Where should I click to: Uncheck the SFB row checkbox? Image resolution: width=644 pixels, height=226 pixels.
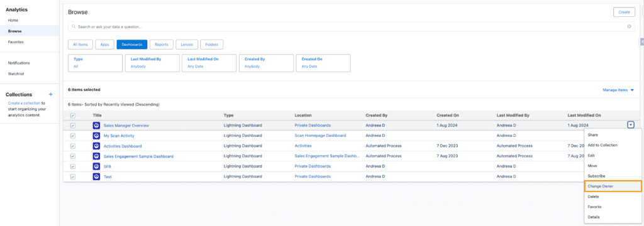pyautogui.click(x=73, y=166)
